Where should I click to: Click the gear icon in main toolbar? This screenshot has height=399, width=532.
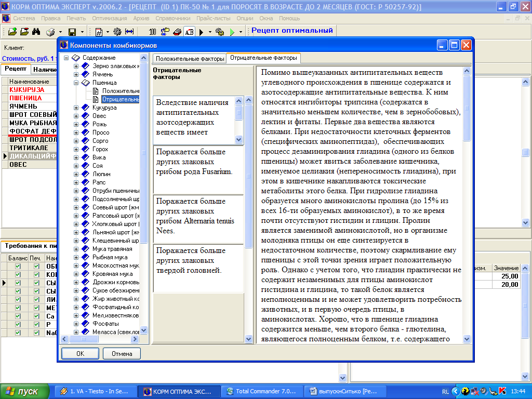tap(117, 32)
